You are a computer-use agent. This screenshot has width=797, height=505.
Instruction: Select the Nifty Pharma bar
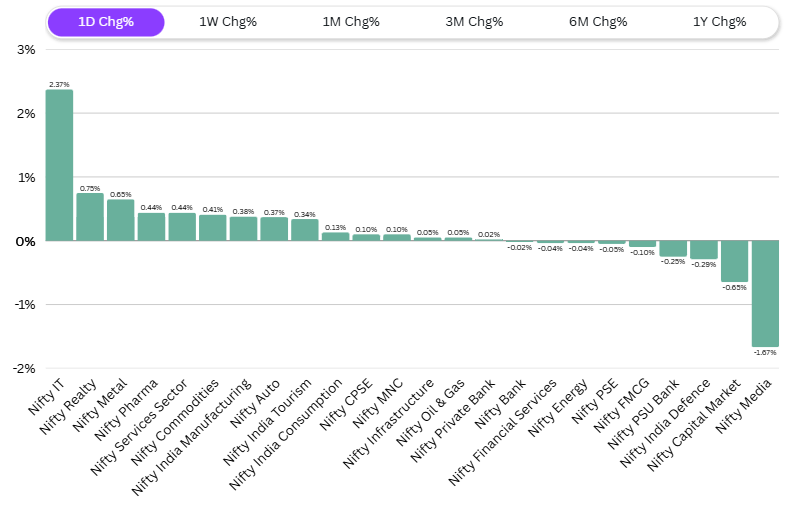[x=151, y=227]
